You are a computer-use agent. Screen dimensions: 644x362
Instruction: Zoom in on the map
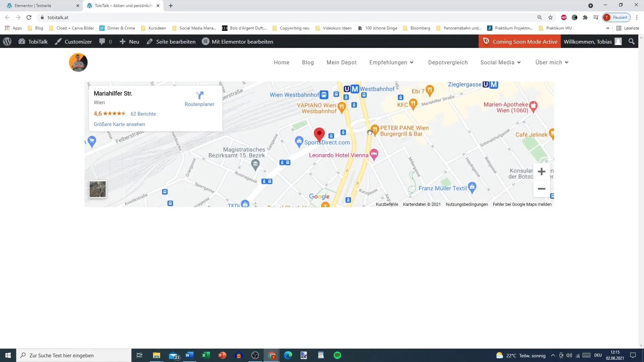click(541, 172)
